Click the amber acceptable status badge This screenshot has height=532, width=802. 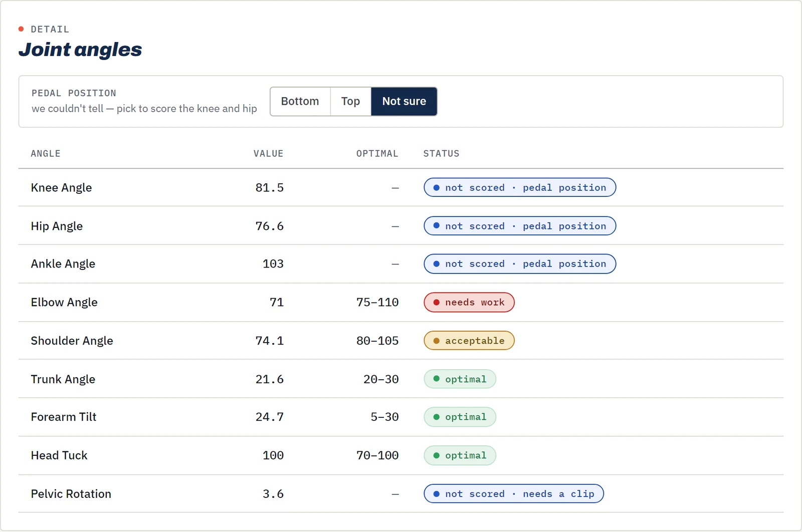pos(469,341)
